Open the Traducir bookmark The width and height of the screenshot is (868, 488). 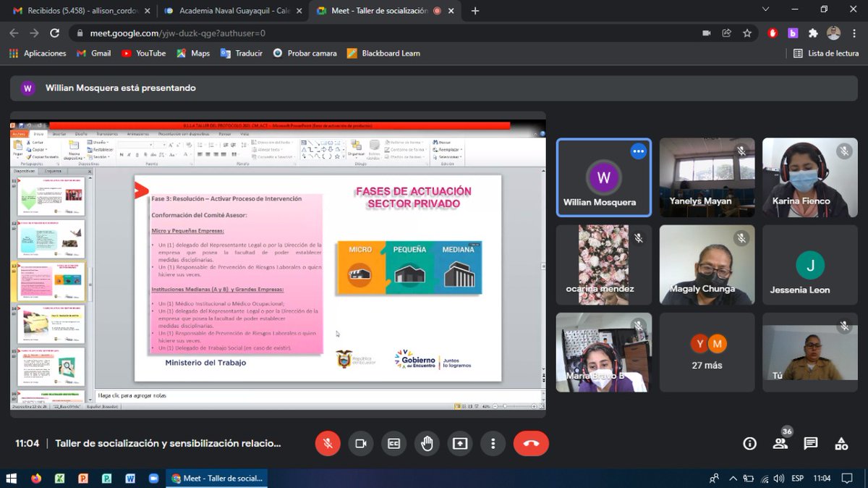click(x=242, y=53)
